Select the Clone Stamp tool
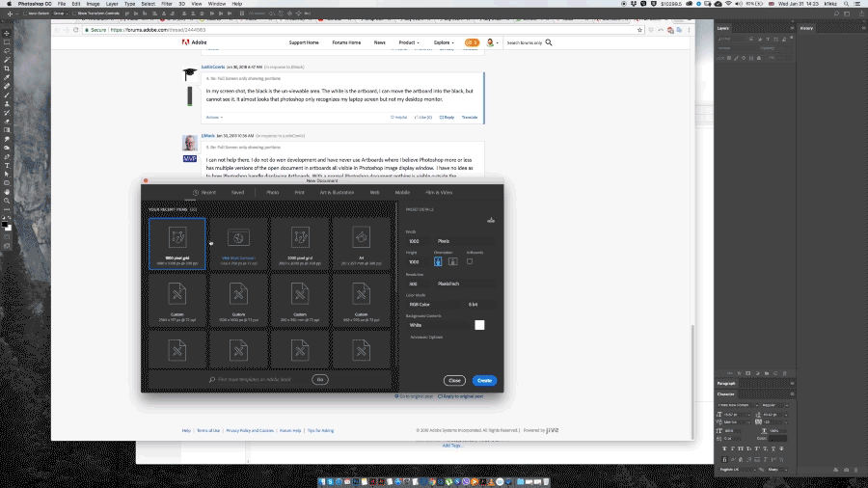 click(x=7, y=104)
